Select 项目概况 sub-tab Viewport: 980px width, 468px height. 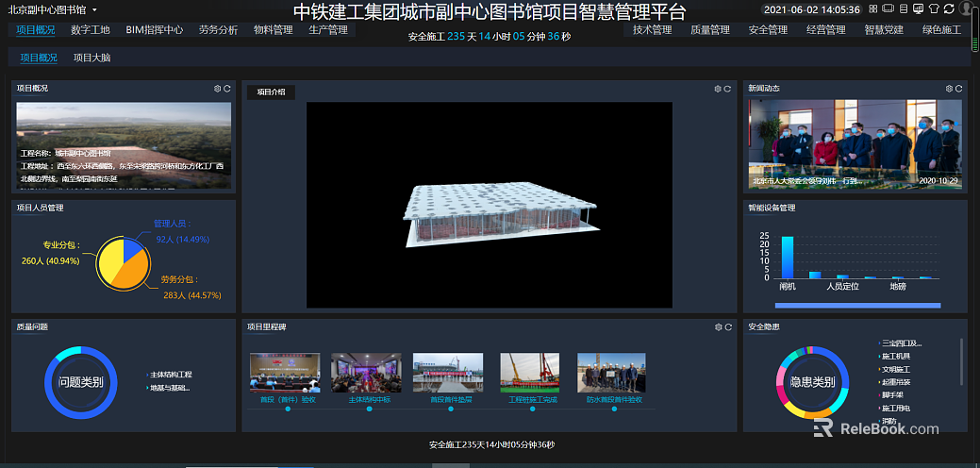point(39,58)
